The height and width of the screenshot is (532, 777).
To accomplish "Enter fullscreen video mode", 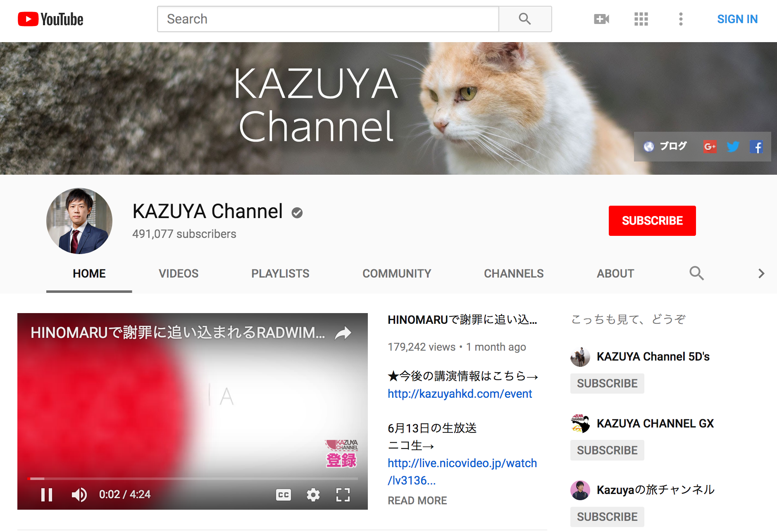I will pyautogui.click(x=343, y=494).
